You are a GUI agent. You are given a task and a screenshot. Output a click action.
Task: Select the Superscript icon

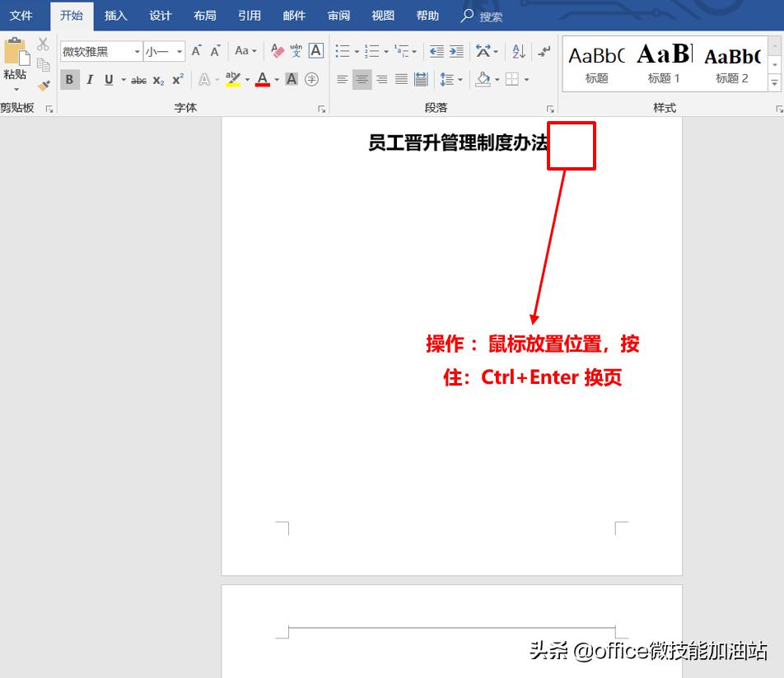177,79
